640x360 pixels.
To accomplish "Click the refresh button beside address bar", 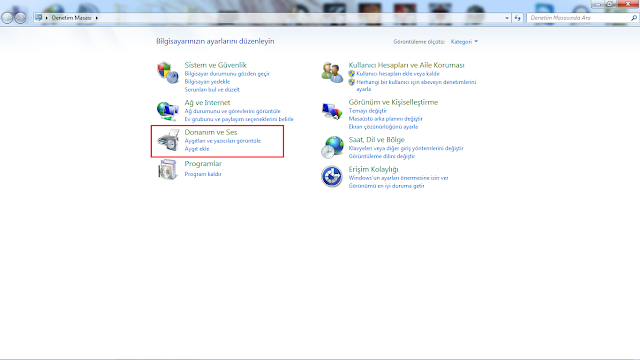I will click(518, 18).
